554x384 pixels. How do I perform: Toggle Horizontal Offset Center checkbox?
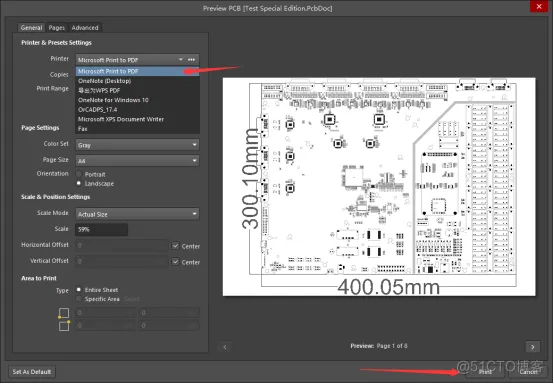pos(175,246)
